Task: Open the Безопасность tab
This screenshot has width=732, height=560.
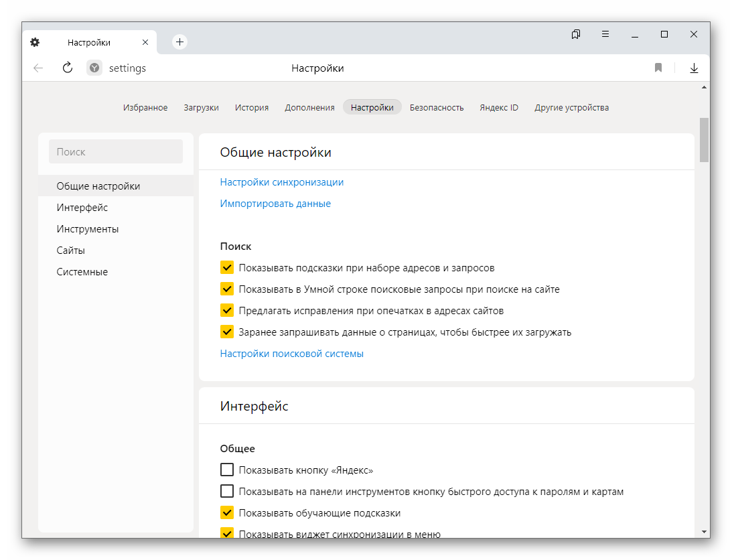Action: [437, 107]
